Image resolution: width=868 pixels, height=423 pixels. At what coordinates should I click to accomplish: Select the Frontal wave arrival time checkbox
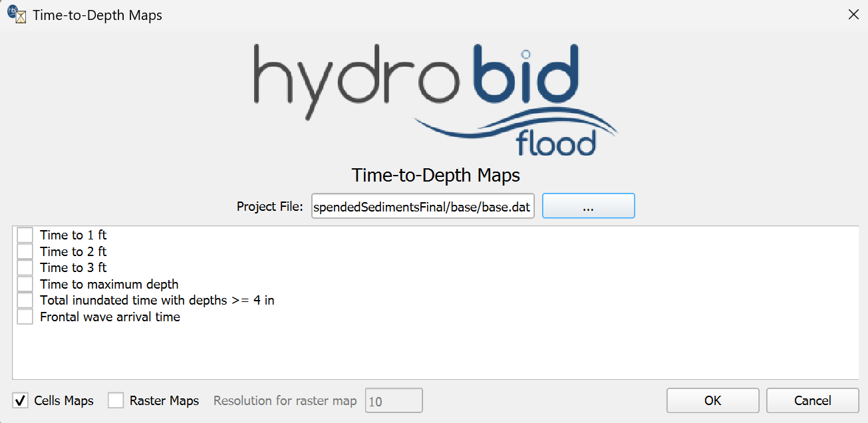tap(25, 317)
